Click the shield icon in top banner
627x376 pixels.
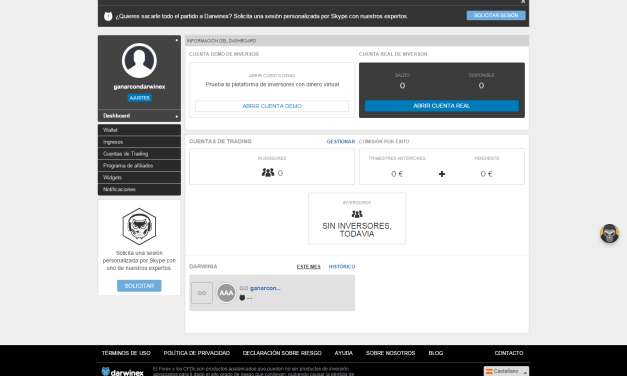point(108,16)
